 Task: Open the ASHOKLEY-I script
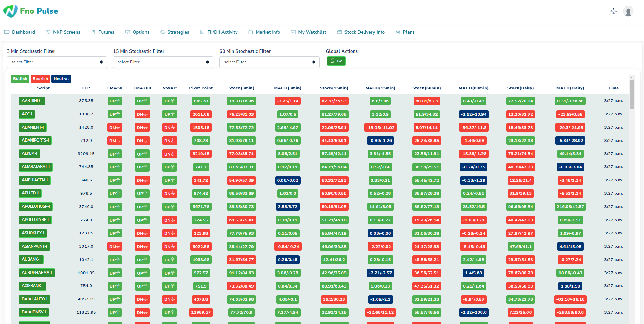[x=33, y=233]
